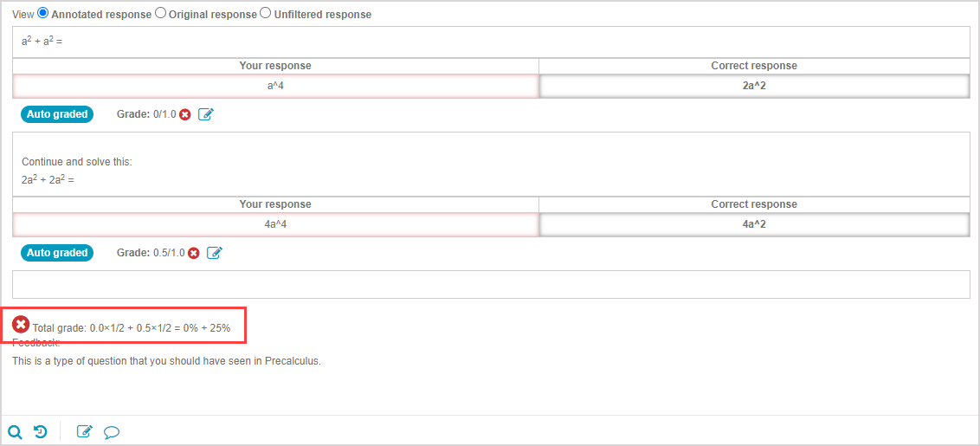Click the Total grade calculation text
The height and width of the screenshot is (446, 980).
point(132,328)
